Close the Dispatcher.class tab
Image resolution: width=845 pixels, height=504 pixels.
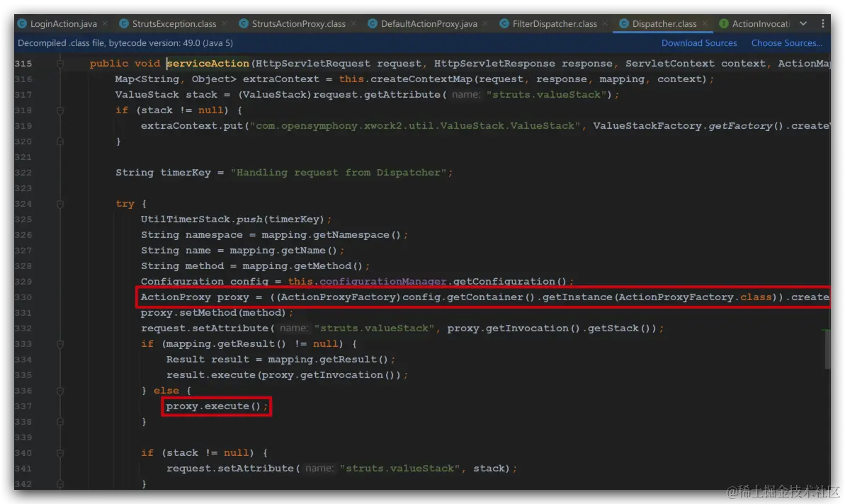(x=704, y=23)
